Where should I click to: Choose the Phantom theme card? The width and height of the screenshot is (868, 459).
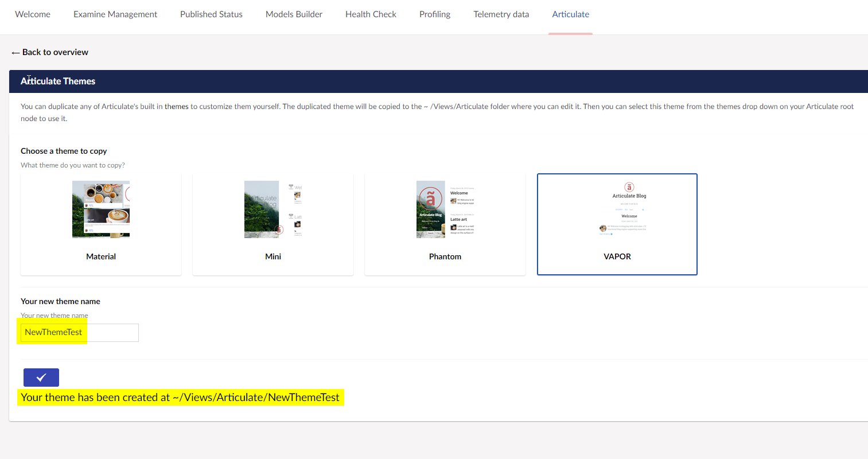(445, 225)
